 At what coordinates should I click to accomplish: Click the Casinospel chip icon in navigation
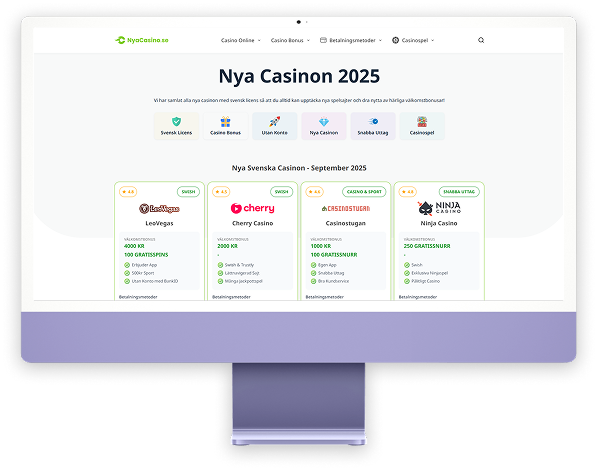396,40
